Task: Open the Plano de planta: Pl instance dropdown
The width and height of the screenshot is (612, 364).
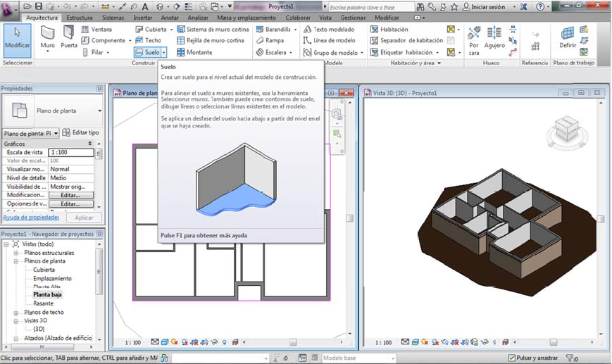Action: click(x=31, y=134)
